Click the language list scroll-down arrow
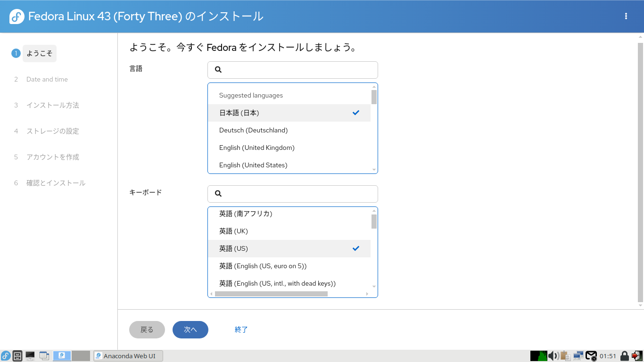The width and height of the screenshot is (644, 362). pos(374,170)
